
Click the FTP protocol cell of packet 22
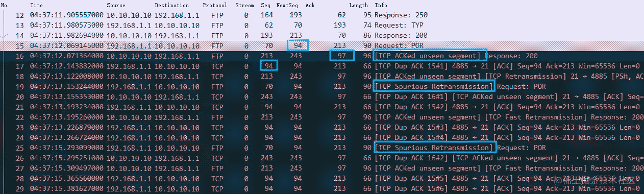pyautogui.click(x=217, y=117)
